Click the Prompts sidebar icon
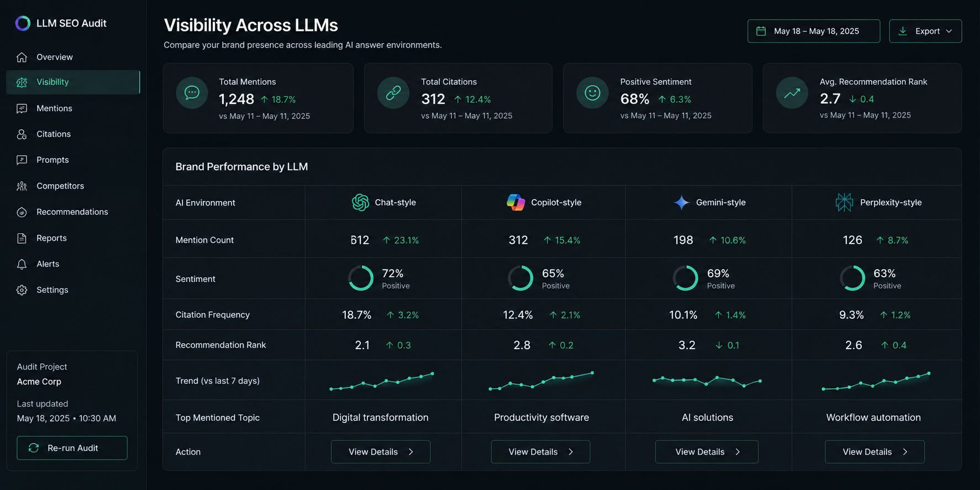 coord(22,160)
